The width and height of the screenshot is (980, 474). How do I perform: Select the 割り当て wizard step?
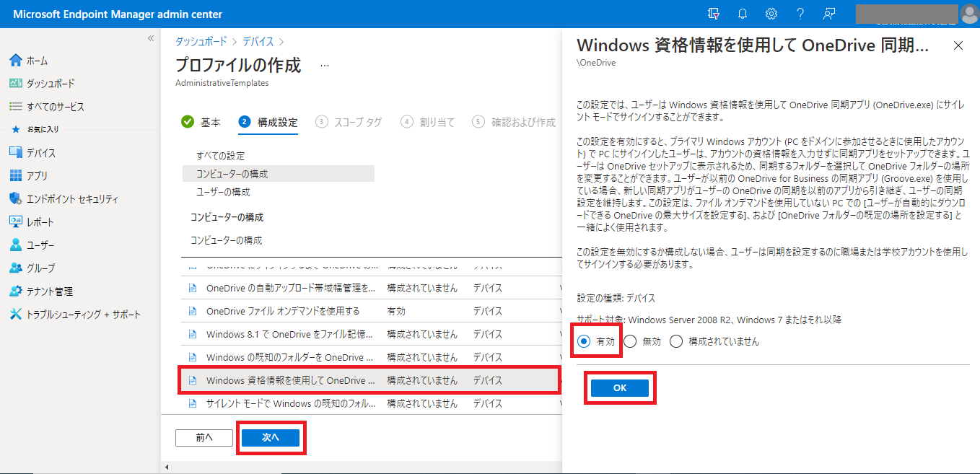pyautogui.click(x=428, y=122)
